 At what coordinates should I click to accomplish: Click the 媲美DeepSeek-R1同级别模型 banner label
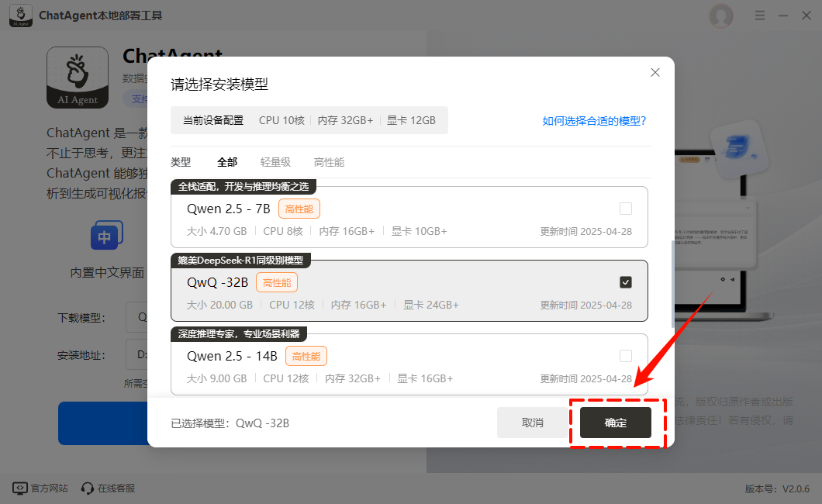(240, 261)
